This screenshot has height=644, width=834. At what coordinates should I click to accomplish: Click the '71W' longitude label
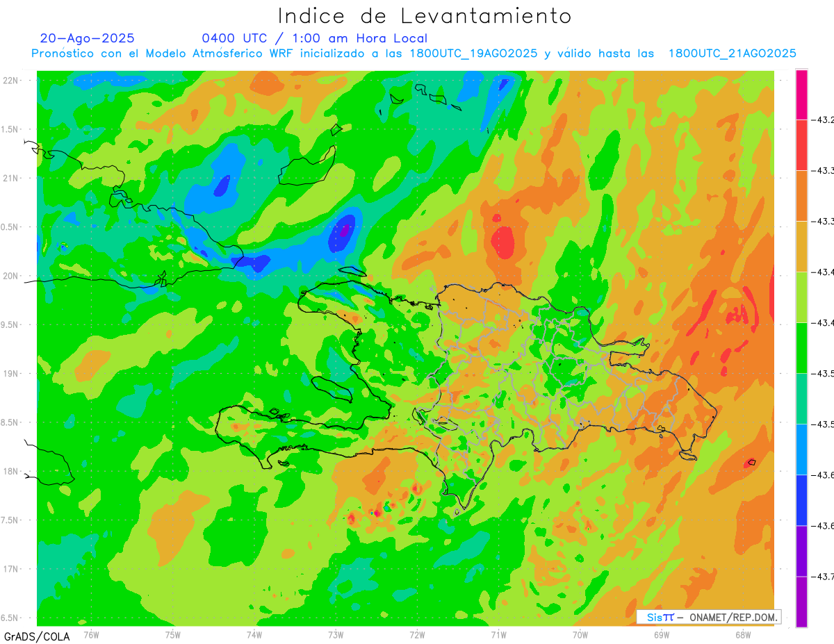[x=498, y=635]
